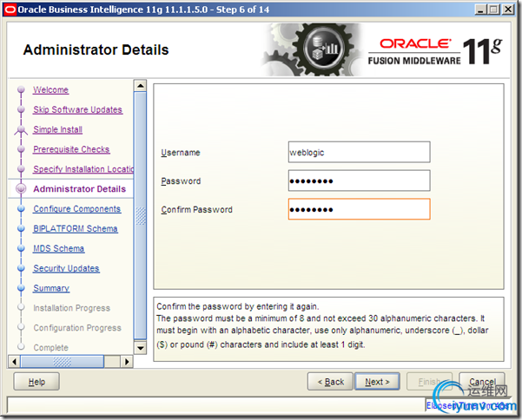Go to Skip Software Updates step
Image resolution: width=522 pixels, height=420 pixels.
(x=78, y=109)
